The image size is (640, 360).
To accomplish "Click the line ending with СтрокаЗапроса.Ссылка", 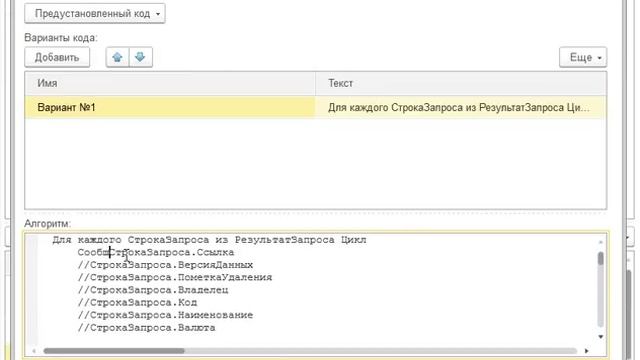I will [x=156, y=252].
